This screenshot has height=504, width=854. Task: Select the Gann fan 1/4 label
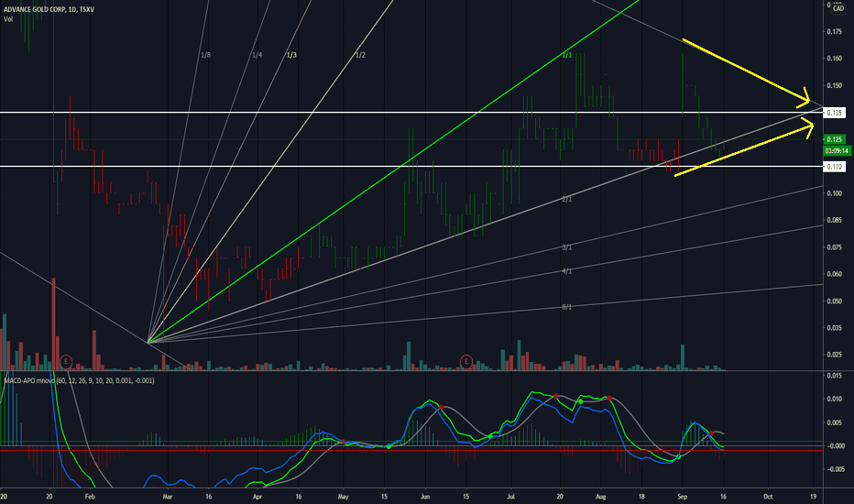[x=257, y=55]
